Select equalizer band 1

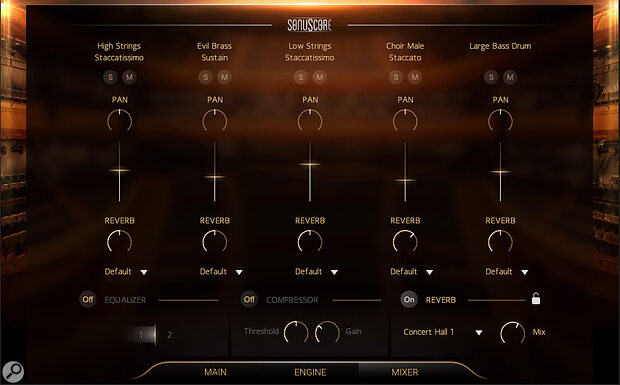pyautogui.click(x=141, y=335)
